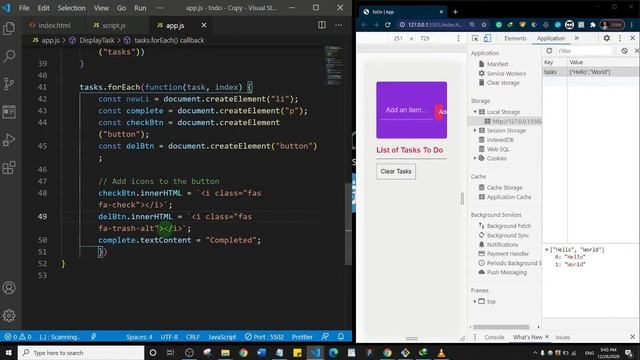Expand the Session Storage tree node

(x=475, y=130)
